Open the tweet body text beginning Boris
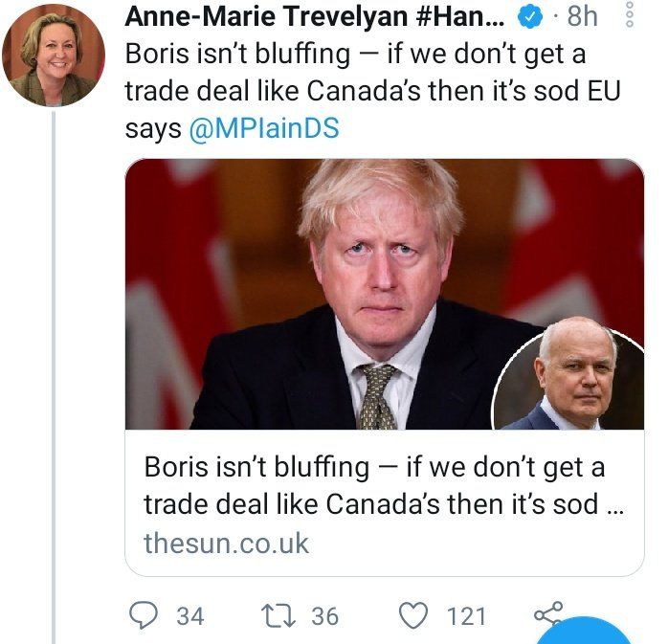Screen dimensions: 668x644 coord(372,91)
